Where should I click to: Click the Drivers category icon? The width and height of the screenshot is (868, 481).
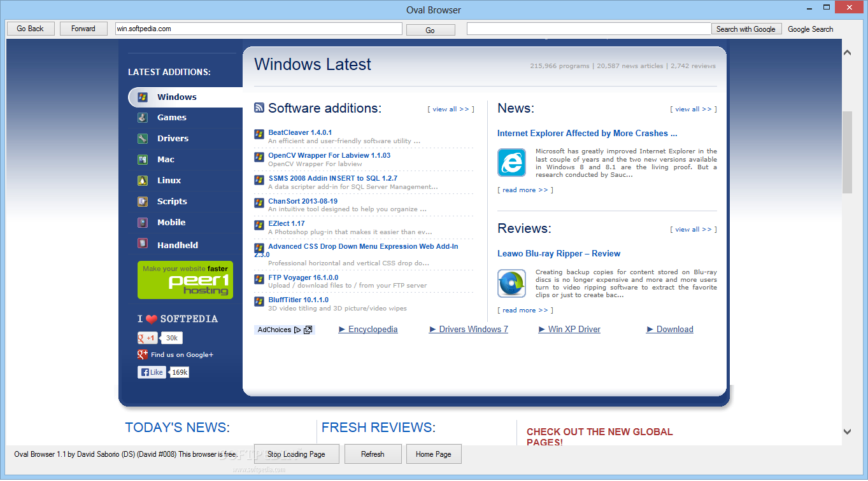(143, 139)
